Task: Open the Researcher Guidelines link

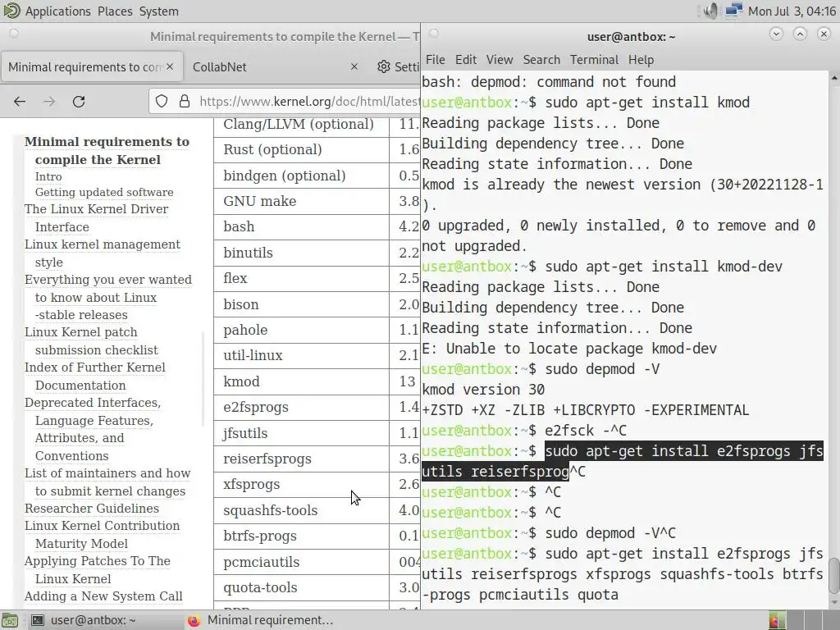Action: click(92, 509)
